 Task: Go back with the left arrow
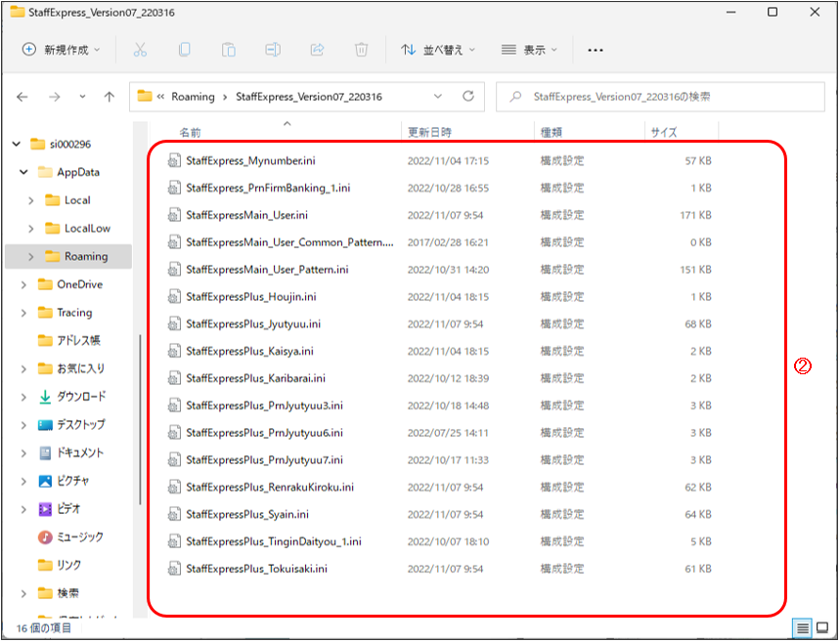[x=22, y=97]
